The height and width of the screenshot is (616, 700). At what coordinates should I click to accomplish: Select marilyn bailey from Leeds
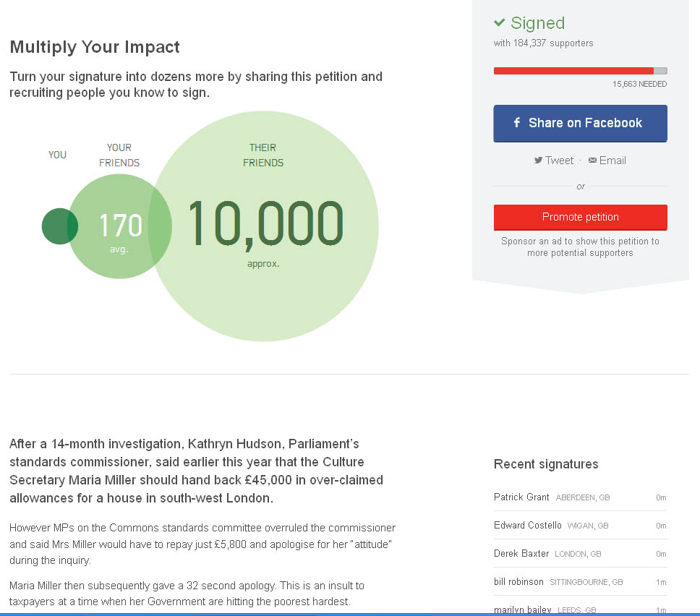(522, 608)
